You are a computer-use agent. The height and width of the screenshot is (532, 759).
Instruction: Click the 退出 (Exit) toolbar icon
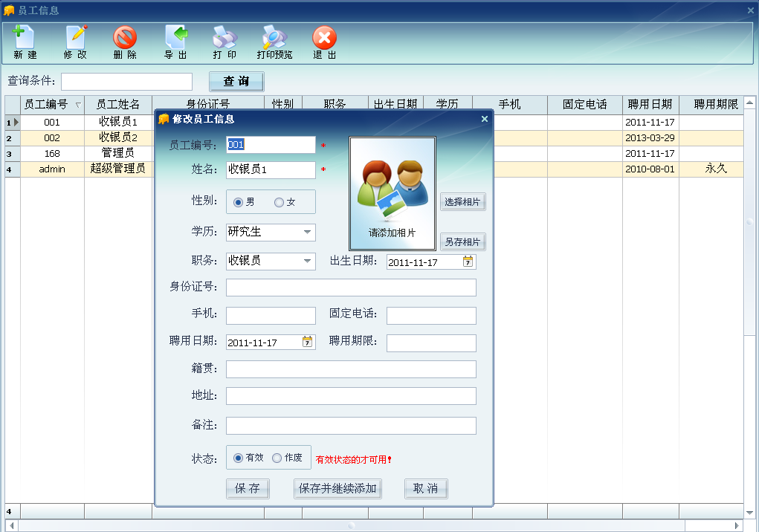click(x=324, y=42)
